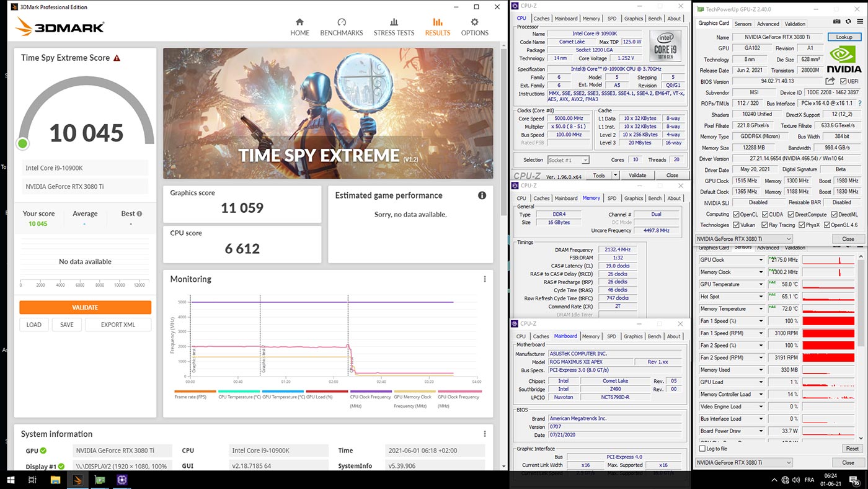
Task: Click the orange VALIDATE button
Action: coord(85,307)
